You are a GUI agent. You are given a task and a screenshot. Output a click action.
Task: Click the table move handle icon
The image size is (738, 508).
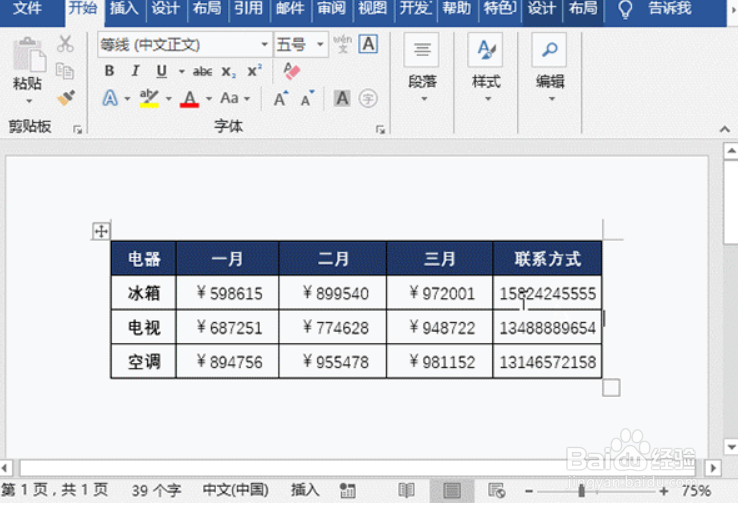click(101, 231)
